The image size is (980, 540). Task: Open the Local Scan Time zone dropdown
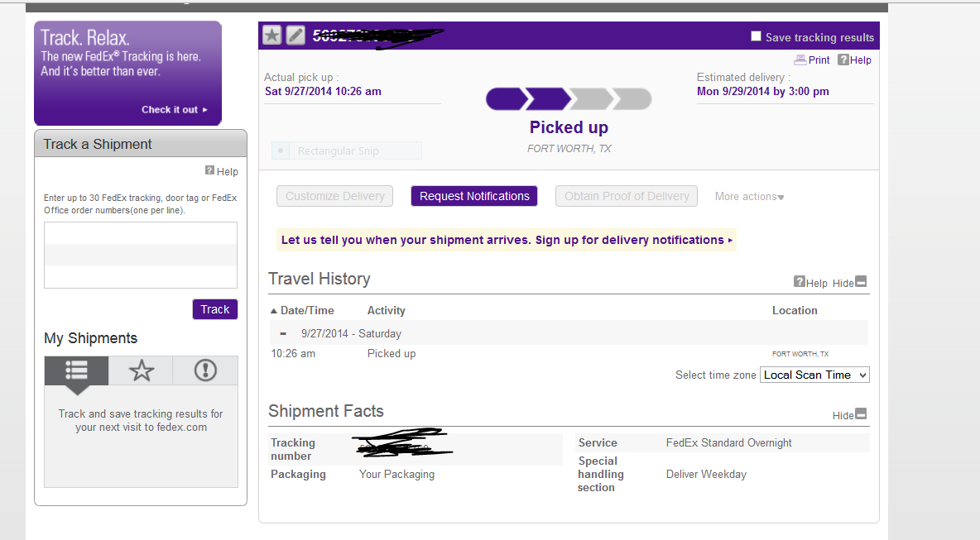pyautogui.click(x=814, y=375)
